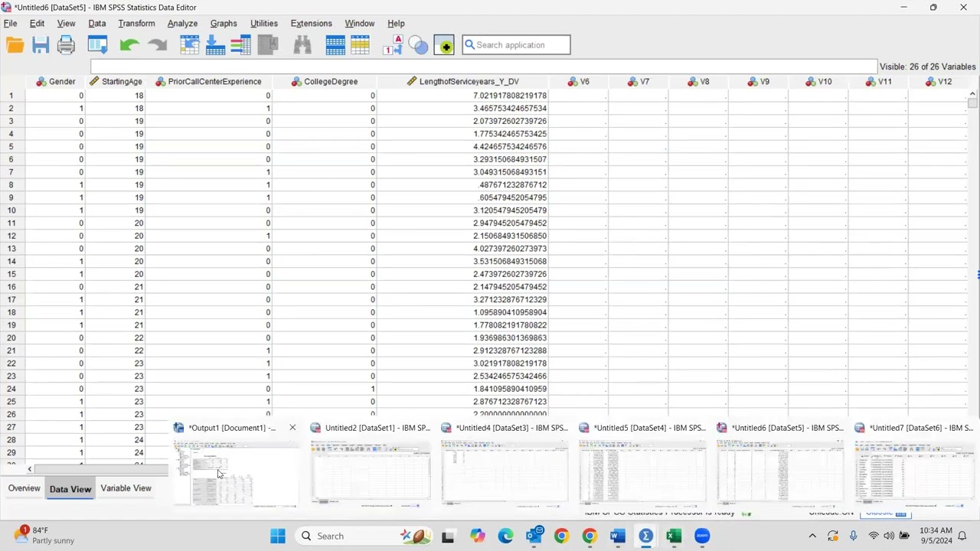Select the StartingAge column header
This screenshot has width=980, height=551.
tap(116, 82)
